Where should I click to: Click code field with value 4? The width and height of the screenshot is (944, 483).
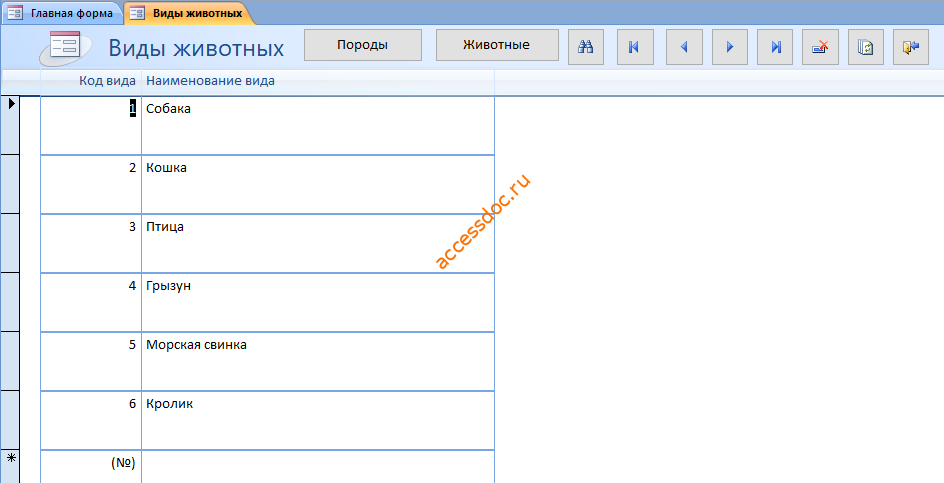(x=91, y=302)
